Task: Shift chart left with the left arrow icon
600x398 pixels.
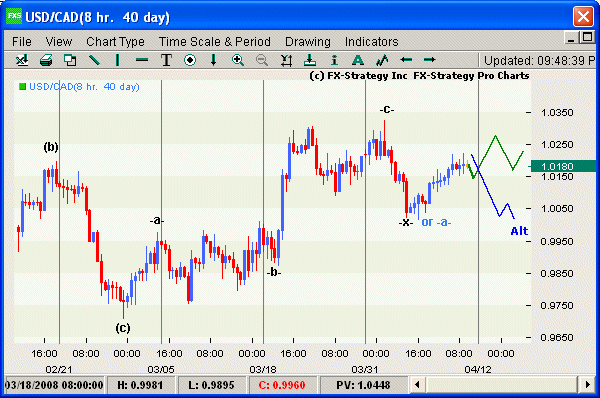Action: tap(406, 60)
